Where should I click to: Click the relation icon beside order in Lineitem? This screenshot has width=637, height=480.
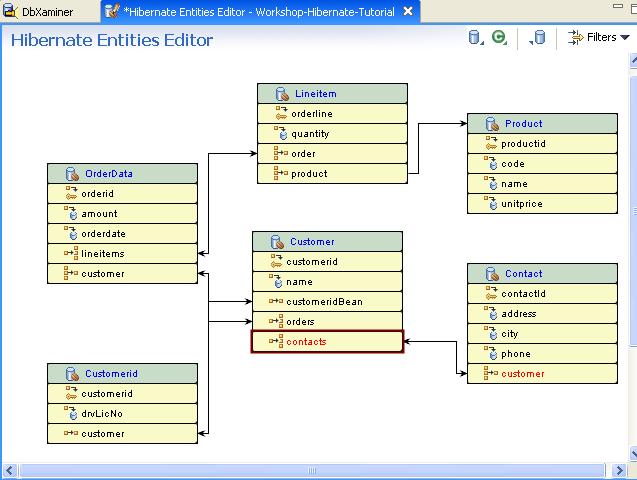pyautogui.click(x=281, y=153)
